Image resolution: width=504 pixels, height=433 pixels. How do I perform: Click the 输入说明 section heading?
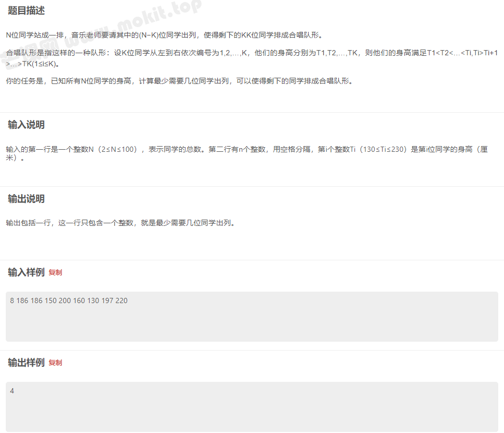click(26, 125)
